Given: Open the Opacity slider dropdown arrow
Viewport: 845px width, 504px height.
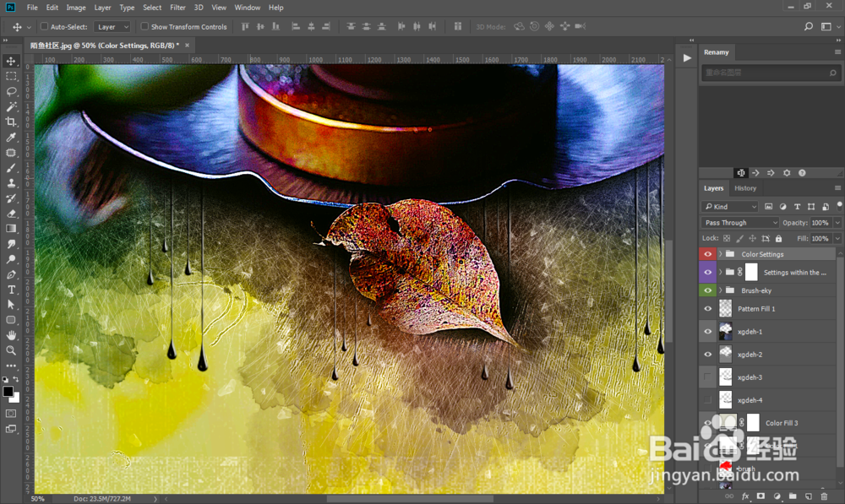Looking at the screenshot, I should click(x=837, y=223).
